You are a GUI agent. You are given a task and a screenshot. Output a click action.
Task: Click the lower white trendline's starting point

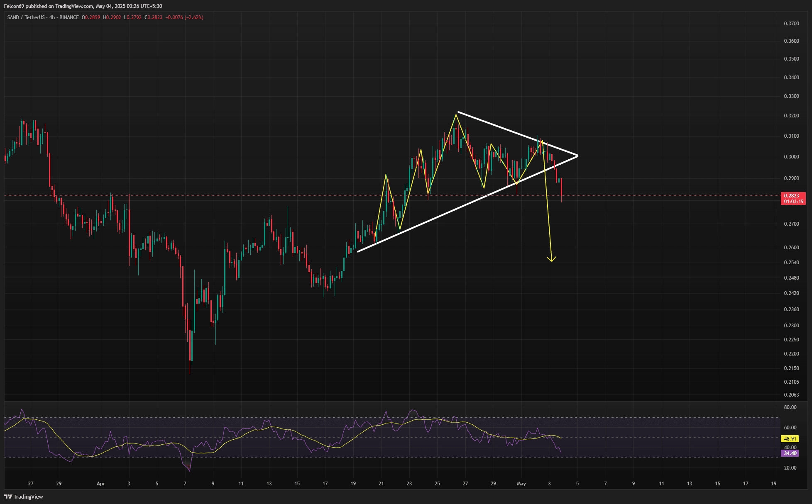click(358, 251)
